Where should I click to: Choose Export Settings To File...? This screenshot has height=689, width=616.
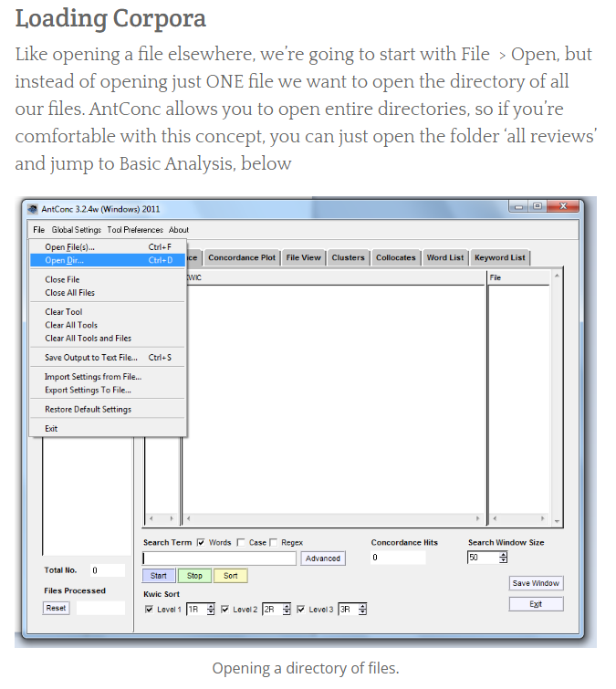click(108, 390)
